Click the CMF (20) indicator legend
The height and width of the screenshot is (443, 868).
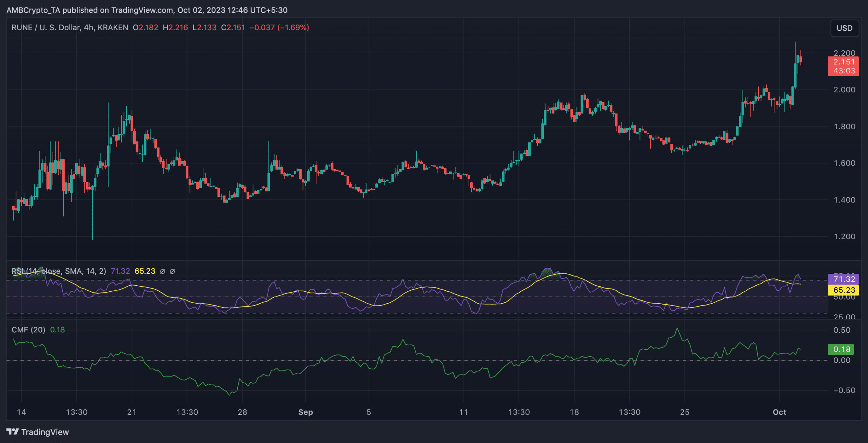click(28, 330)
